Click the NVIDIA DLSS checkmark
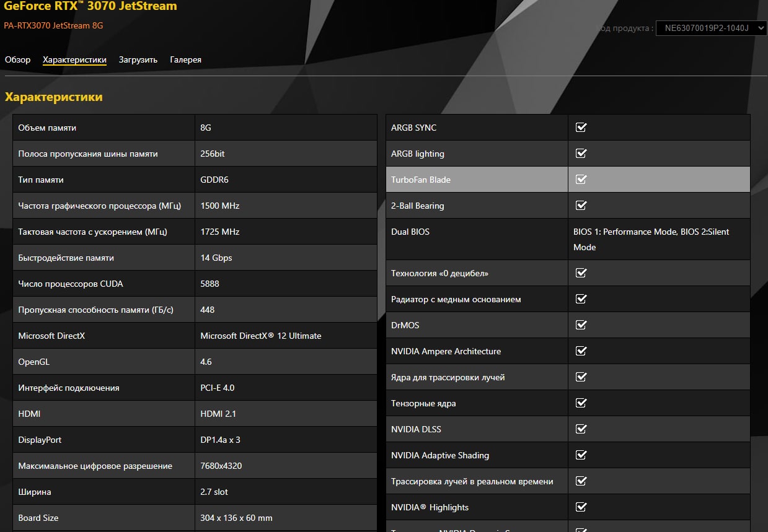The height and width of the screenshot is (532, 768). pyautogui.click(x=581, y=429)
